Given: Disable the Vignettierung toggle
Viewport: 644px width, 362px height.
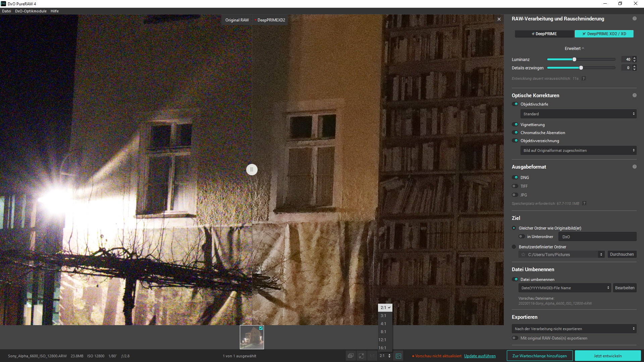Looking at the screenshot, I should click(515, 124).
